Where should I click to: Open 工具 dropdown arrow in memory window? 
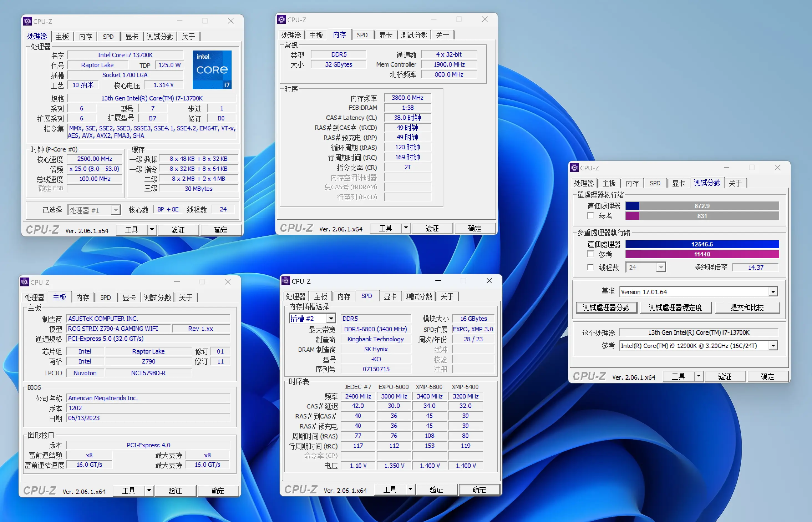tap(406, 228)
